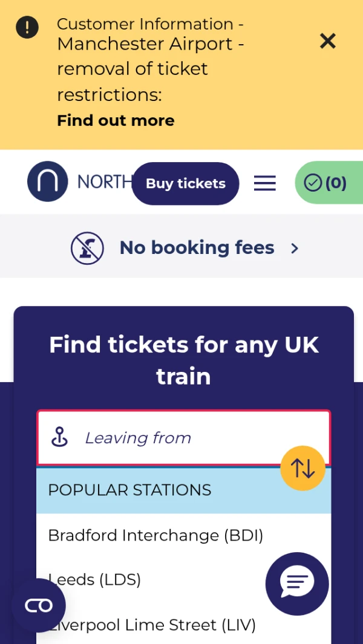The width and height of the screenshot is (363, 644).
Task: Click the warning exclamation icon in banner
Action: (27, 27)
